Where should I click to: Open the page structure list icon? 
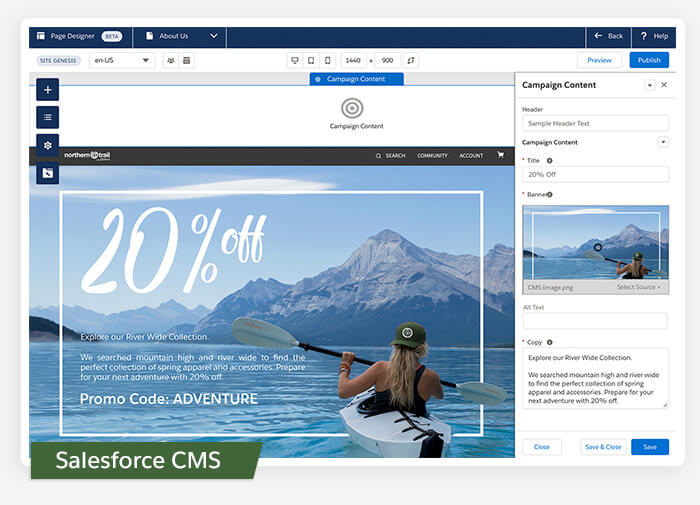[x=48, y=117]
